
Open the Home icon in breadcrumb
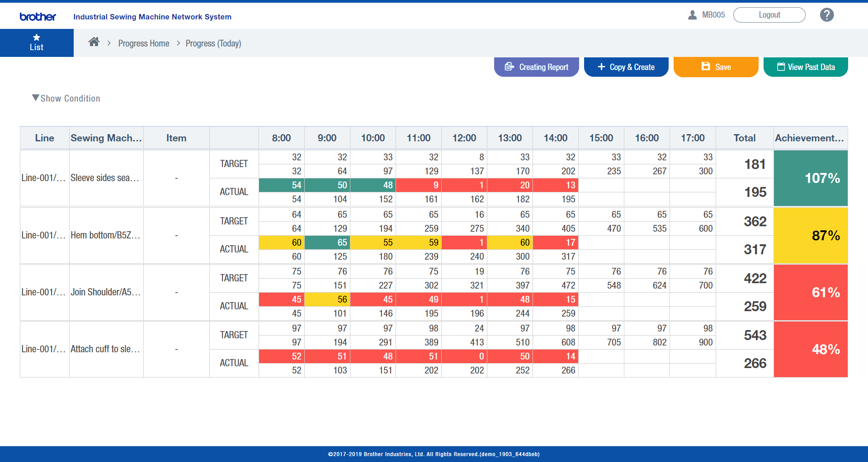point(94,42)
